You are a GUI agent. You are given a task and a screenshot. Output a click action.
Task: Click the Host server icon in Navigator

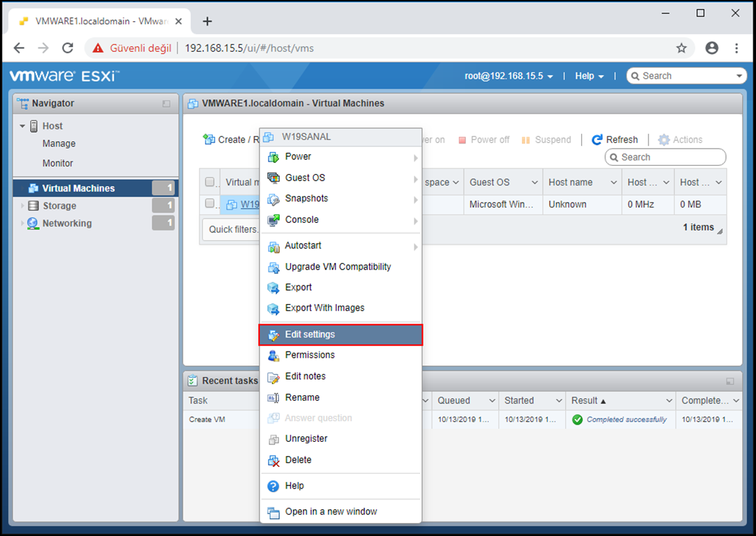tap(34, 126)
